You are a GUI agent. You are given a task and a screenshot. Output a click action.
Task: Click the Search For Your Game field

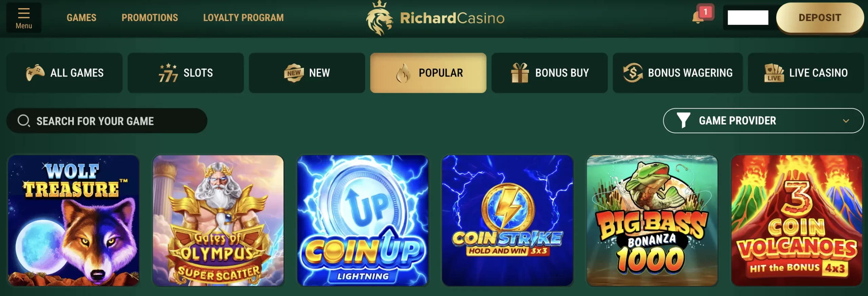(107, 121)
